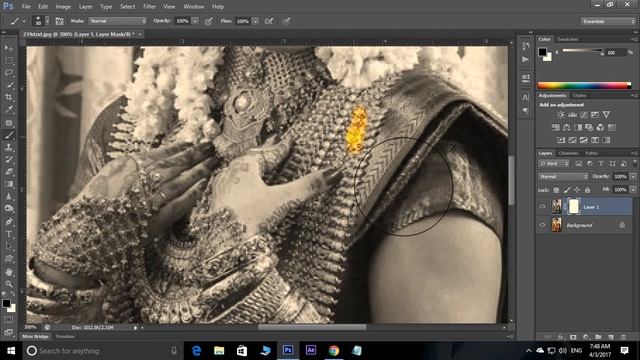Add a Photo Filter adjustment
Viewport: 640px width, 360px height.
(589, 128)
